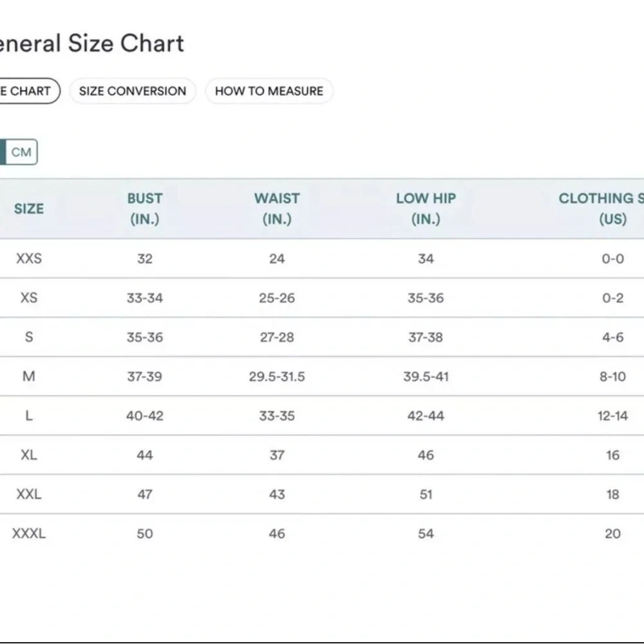644x644 pixels.
Task: Click US clothing size 12-14
Action: (x=613, y=415)
